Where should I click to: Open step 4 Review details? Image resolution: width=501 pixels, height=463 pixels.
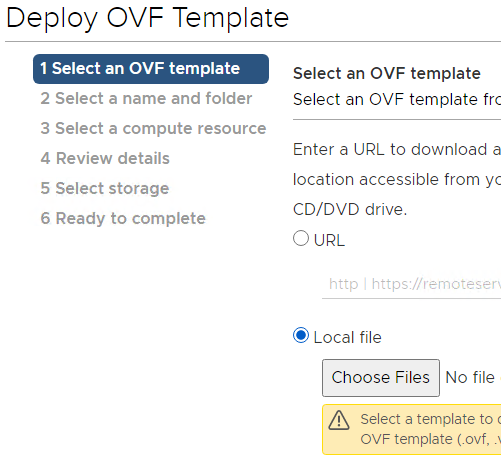coord(105,159)
